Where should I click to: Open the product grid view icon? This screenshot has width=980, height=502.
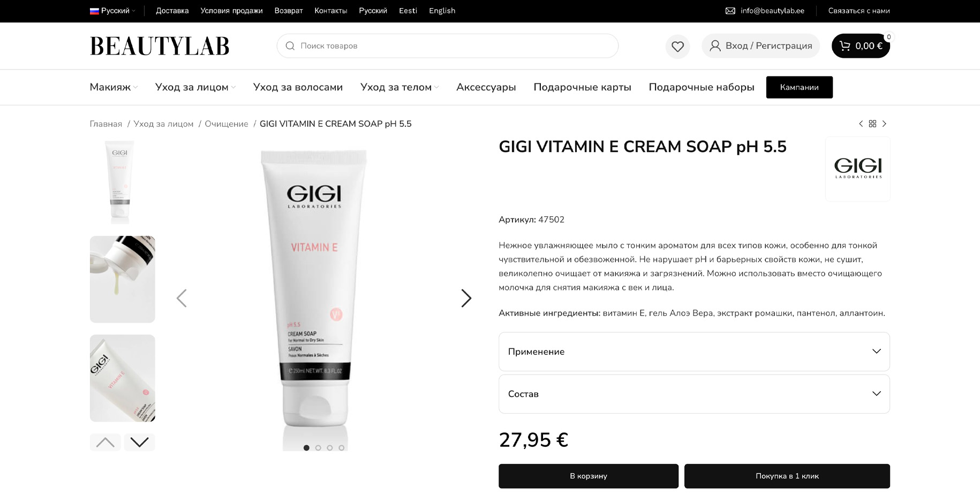pyautogui.click(x=872, y=124)
